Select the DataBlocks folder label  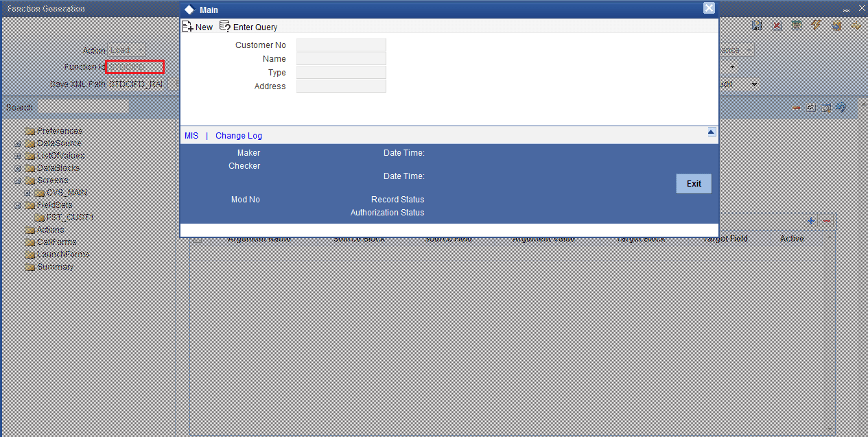click(58, 168)
